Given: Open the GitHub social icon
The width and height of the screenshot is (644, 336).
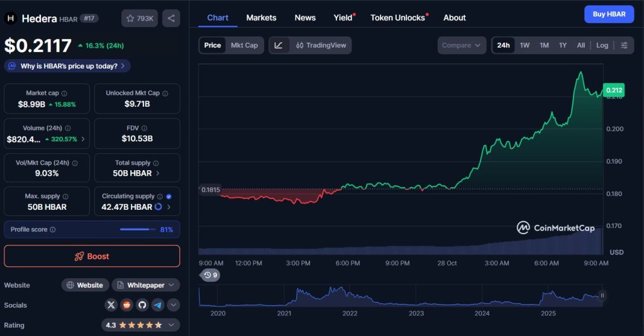Looking at the screenshot, I should click(142, 305).
